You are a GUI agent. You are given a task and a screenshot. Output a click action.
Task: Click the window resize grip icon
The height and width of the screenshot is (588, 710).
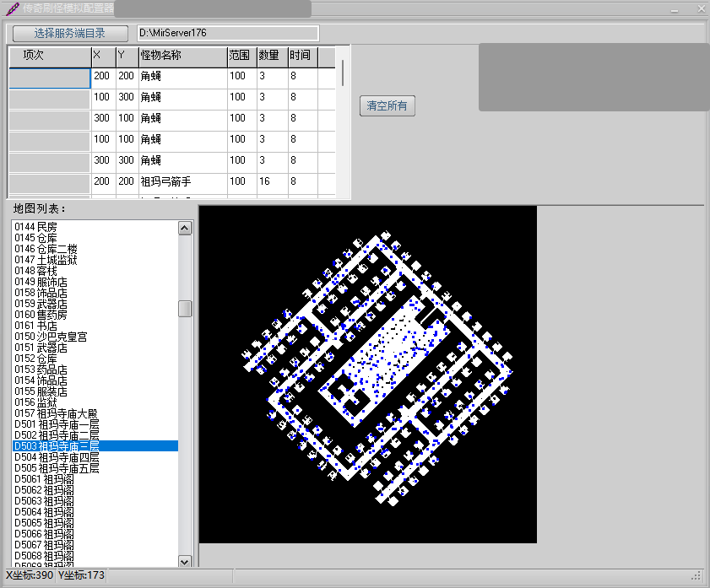696,576
